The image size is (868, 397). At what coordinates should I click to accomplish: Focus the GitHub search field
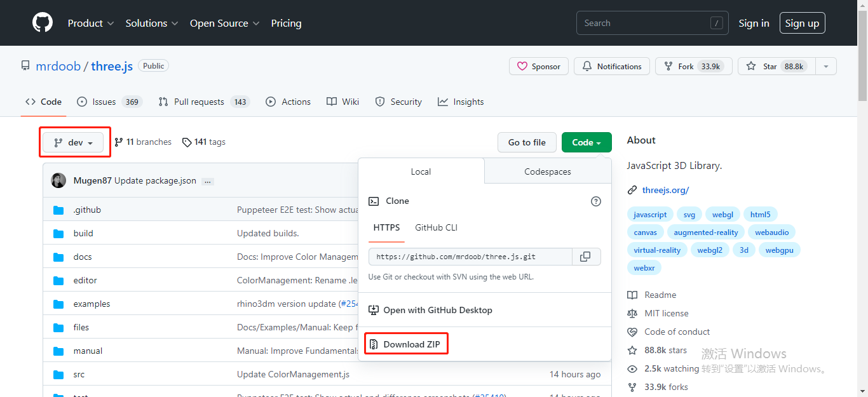coord(652,23)
